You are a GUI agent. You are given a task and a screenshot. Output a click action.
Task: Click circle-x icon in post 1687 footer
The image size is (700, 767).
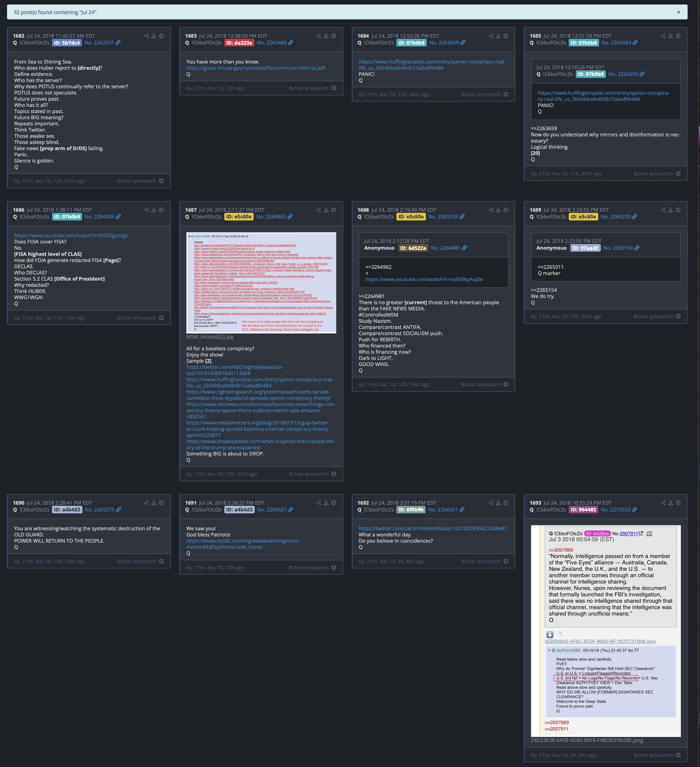(x=334, y=474)
